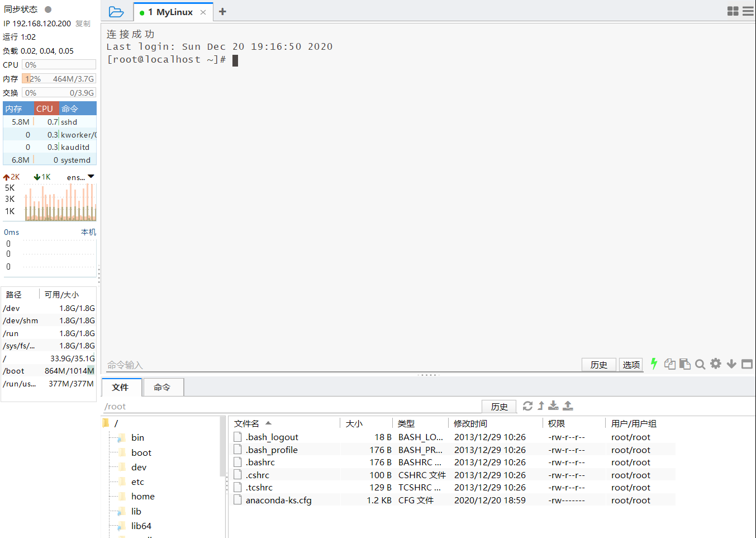Open the hamburger main menu
This screenshot has width=756, height=538.
(x=748, y=11)
